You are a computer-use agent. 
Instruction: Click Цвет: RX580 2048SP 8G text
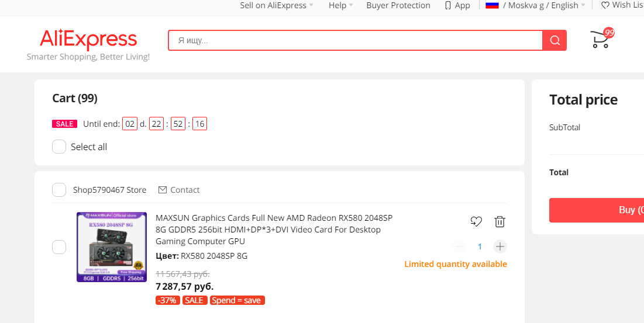click(x=202, y=256)
